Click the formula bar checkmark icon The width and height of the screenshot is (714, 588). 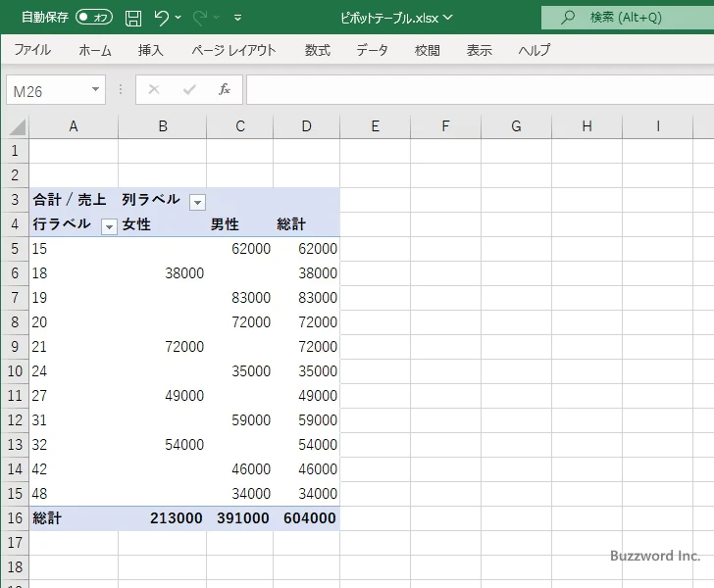[189, 89]
